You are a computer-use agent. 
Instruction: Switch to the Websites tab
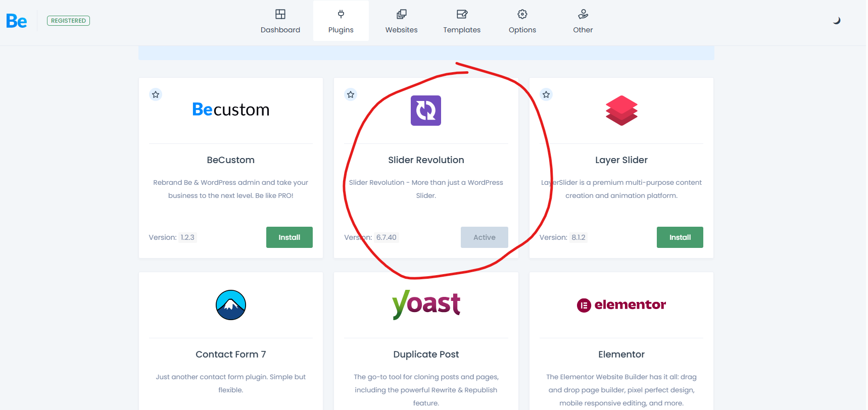(x=401, y=21)
